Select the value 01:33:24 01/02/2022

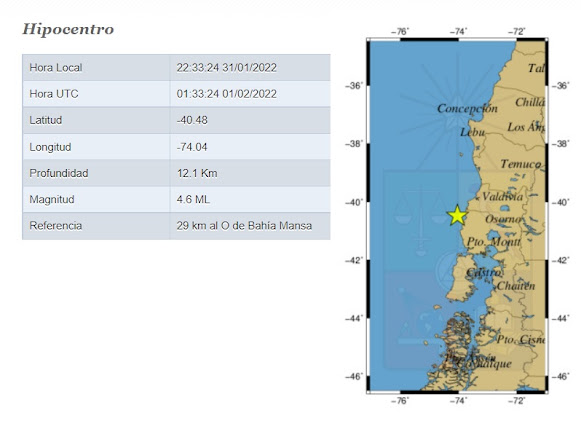(226, 94)
